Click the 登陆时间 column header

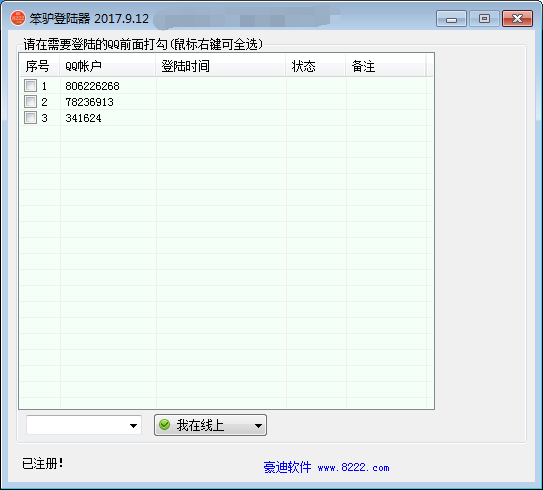(221, 65)
